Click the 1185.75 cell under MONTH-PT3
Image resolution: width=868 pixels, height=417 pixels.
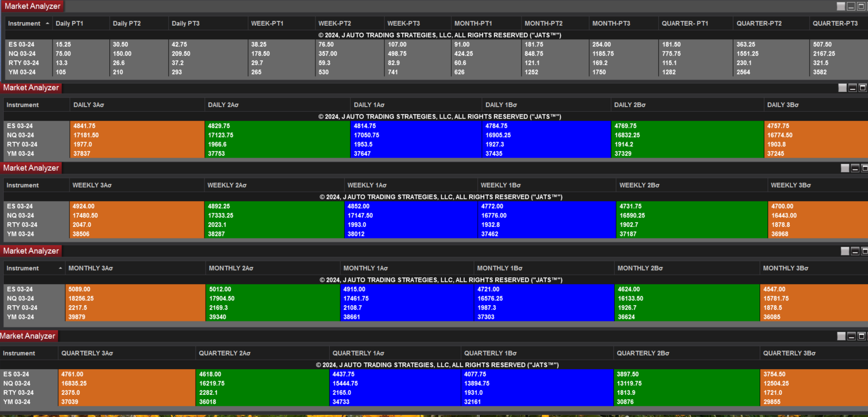pos(624,54)
